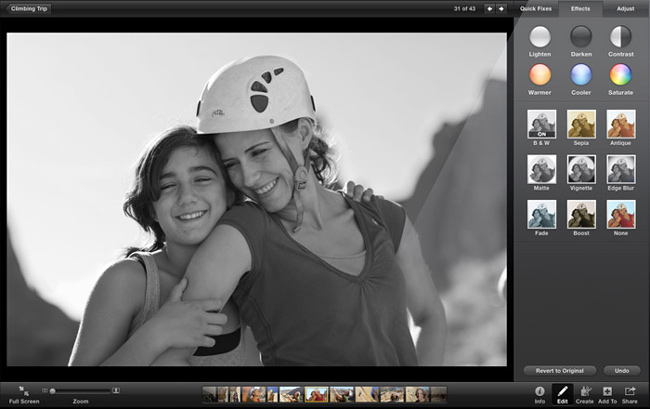
Task: Increase contrast with the Contrast button
Action: tap(621, 36)
